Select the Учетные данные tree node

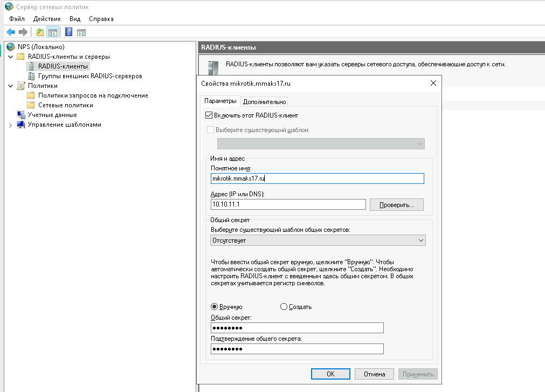coord(52,115)
